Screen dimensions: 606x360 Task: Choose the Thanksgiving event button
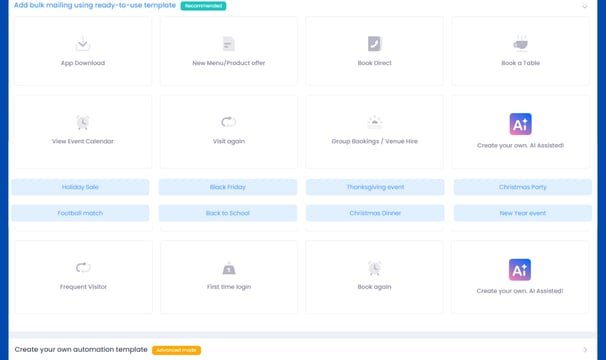click(375, 187)
